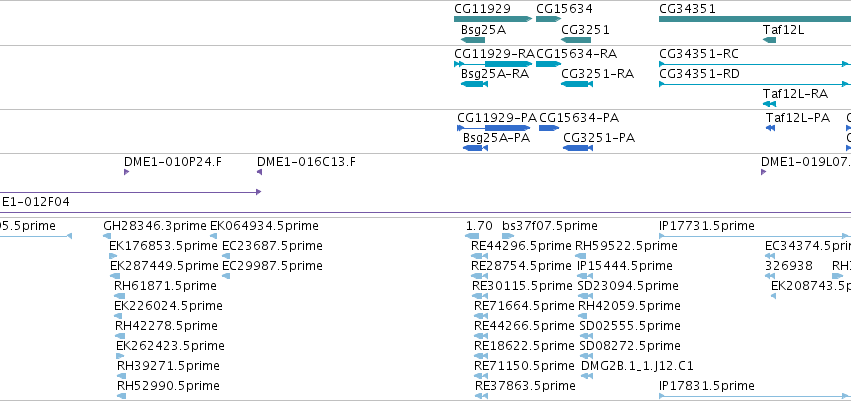851x401 pixels.
Task: Click the Taf12L-RA transcript glyph
Action: click(770, 104)
